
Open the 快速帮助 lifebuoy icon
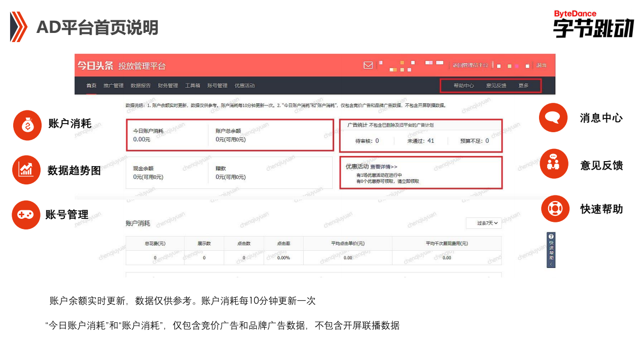pos(554,208)
